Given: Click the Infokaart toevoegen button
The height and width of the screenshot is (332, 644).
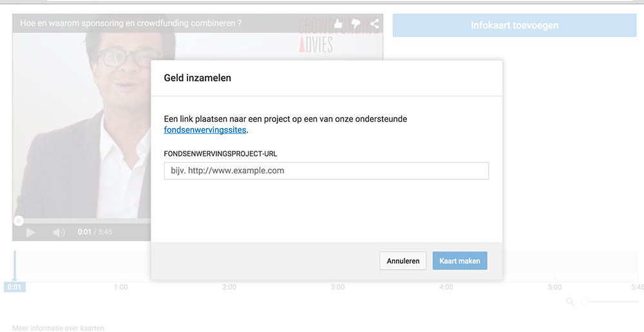Looking at the screenshot, I should tap(515, 26).
